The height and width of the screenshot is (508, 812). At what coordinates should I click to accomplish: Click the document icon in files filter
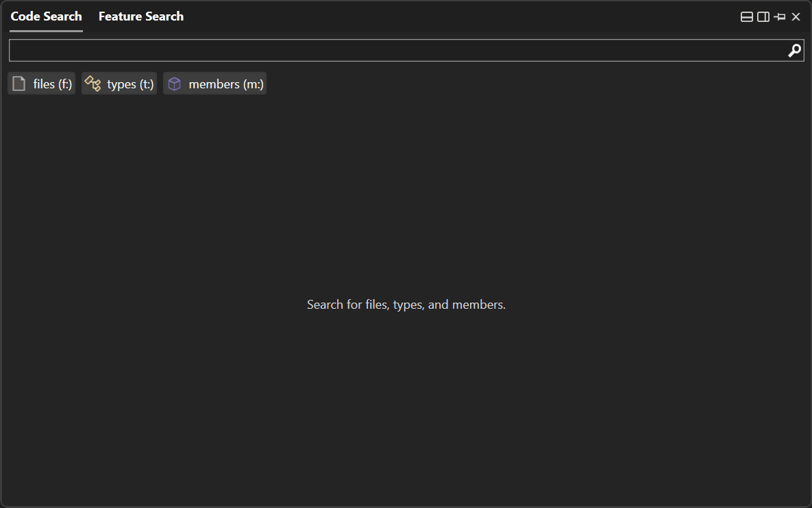point(19,84)
